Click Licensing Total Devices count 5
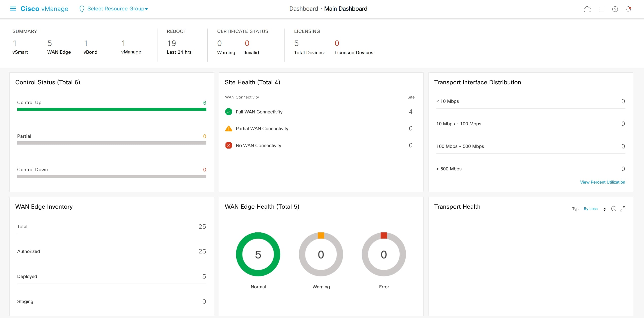The height and width of the screenshot is (318, 644). (296, 43)
